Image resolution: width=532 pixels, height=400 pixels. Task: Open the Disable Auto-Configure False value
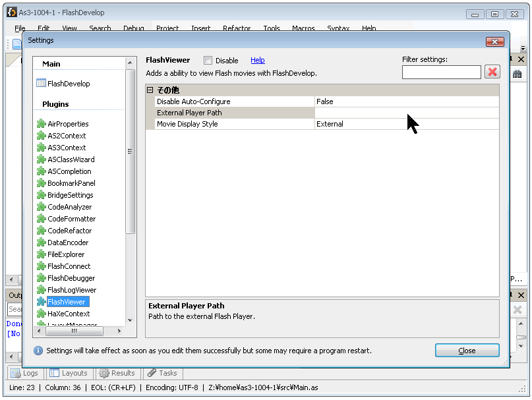click(407, 101)
